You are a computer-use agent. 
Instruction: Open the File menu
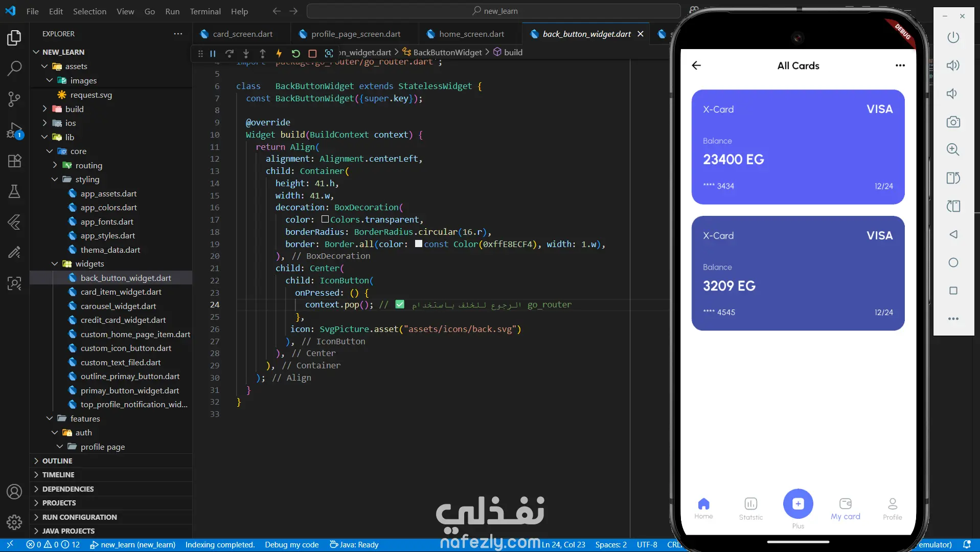(32, 11)
